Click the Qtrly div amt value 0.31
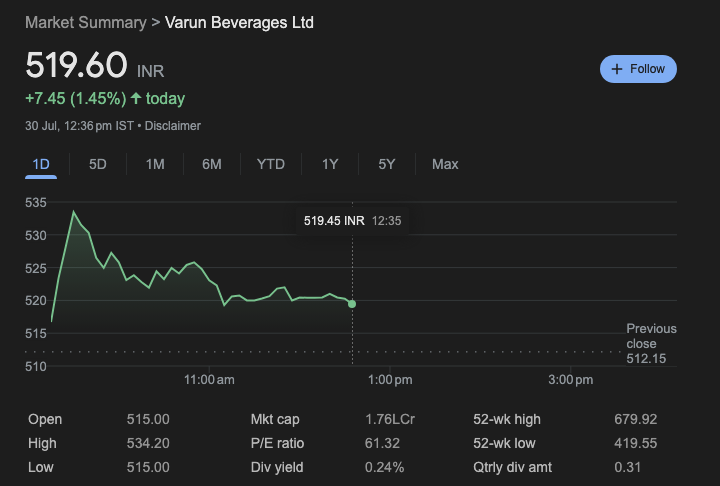 pos(627,467)
